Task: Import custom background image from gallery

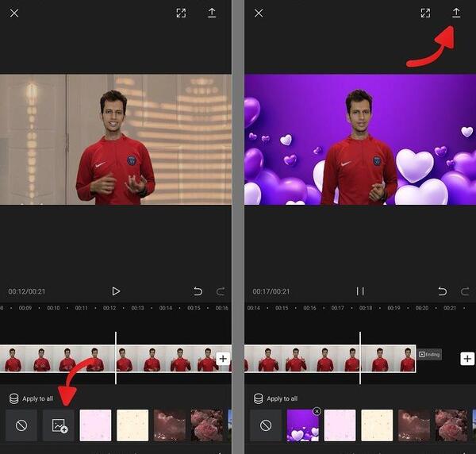Action: [59, 425]
